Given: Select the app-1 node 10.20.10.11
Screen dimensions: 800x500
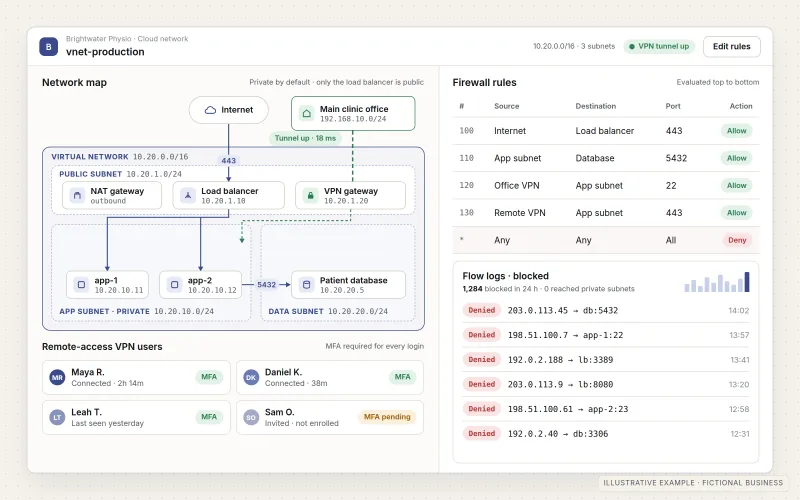Looking at the screenshot, I should pos(108,285).
